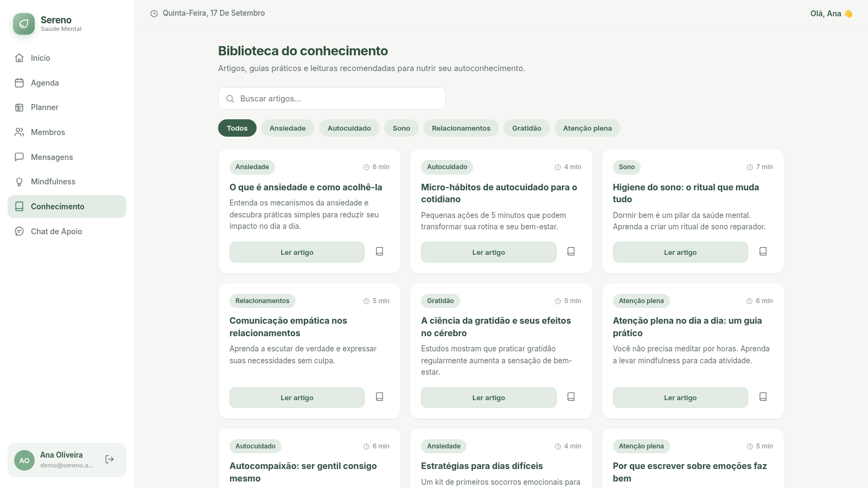Filter articles by Autocuidado chip
The image size is (868, 488).
coord(349,128)
